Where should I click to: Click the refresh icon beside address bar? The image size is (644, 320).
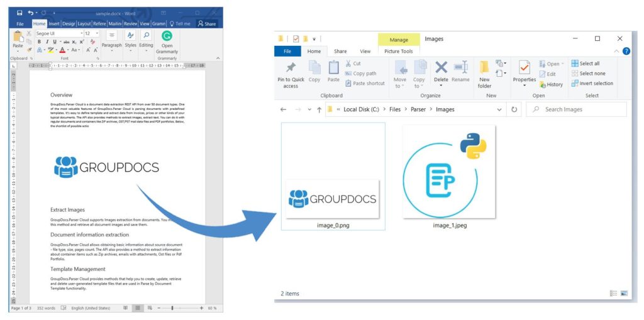514,109
